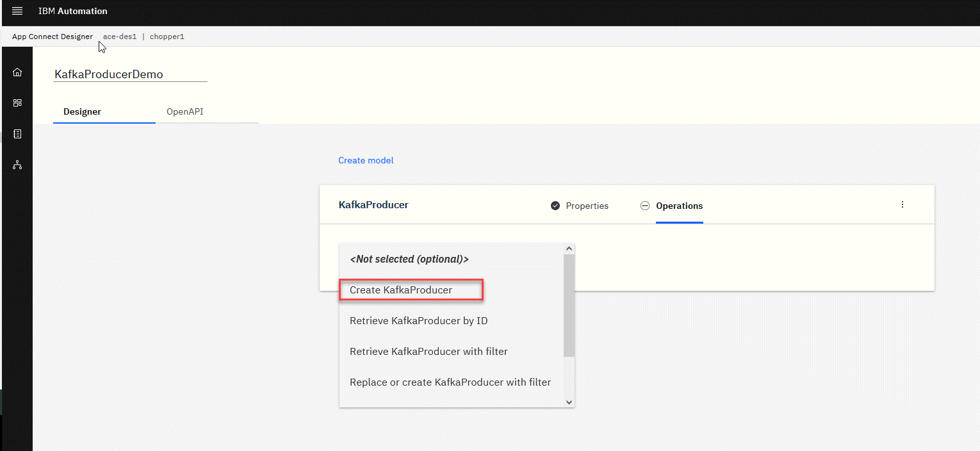Open KafkaProducer model overflow menu
Viewport: 980px width, 451px height.
(x=902, y=205)
